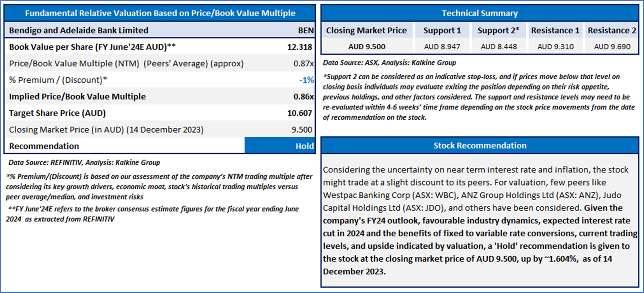
Task: Click the Implied Price/Book Value Multiple 0.86x
Action: coord(303,96)
